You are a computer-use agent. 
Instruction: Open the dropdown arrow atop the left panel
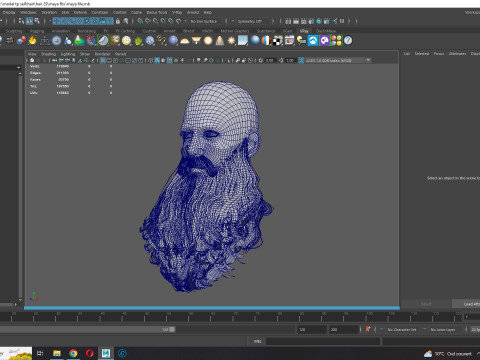point(18,68)
